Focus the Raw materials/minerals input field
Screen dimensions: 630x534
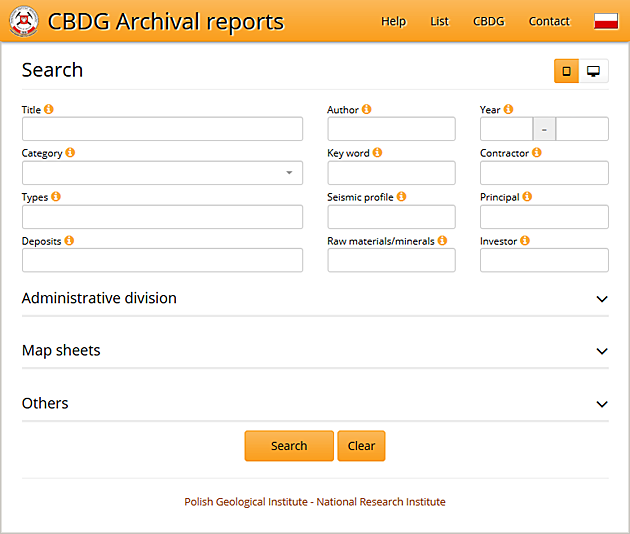click(391, 260)
